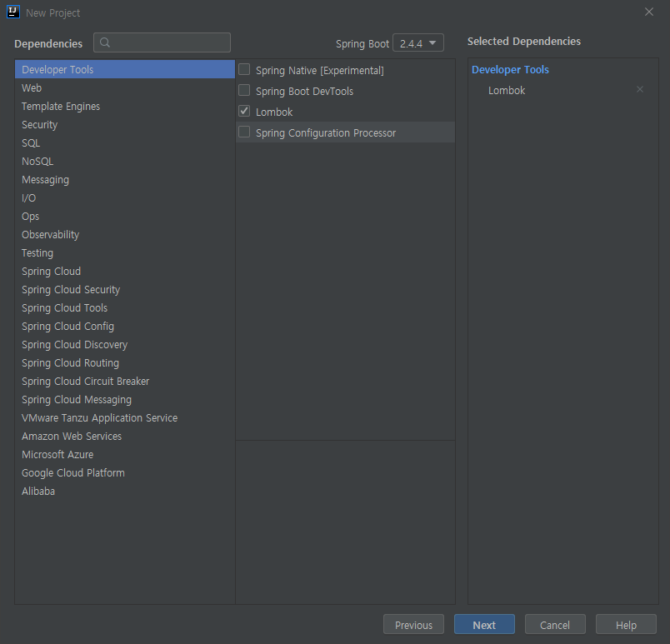Choose the Security category
The width and height of the screenshot is (670, 644).
(125, 125)
